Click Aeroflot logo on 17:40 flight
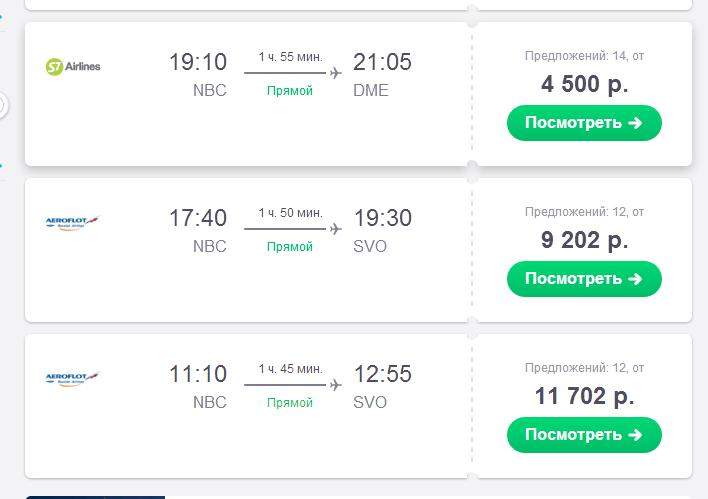The height and width of the screenshot is (499, 708). point(72,223)
